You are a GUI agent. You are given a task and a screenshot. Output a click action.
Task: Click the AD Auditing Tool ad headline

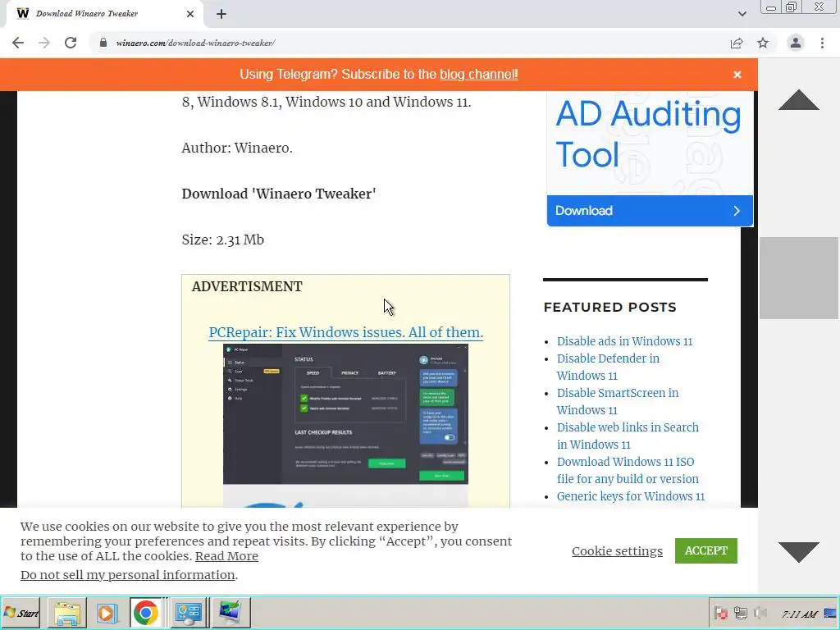click(648, 134)
